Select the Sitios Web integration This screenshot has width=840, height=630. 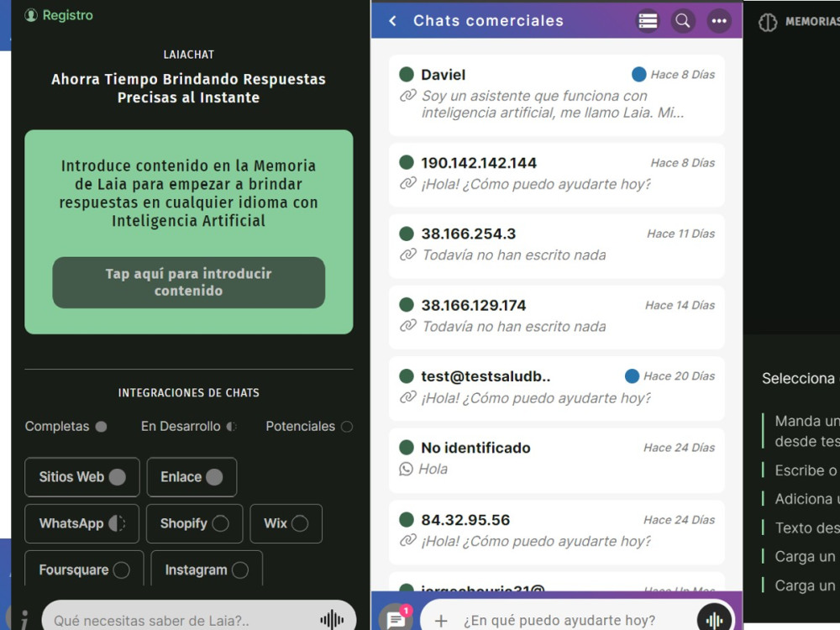(x=82, y=477)
